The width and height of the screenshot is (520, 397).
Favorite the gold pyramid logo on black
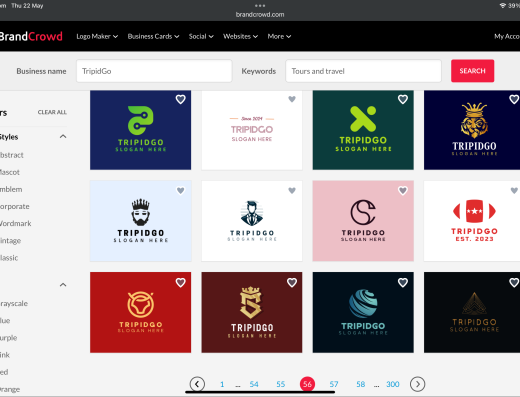pyautogui.click(x=514, y=283)
